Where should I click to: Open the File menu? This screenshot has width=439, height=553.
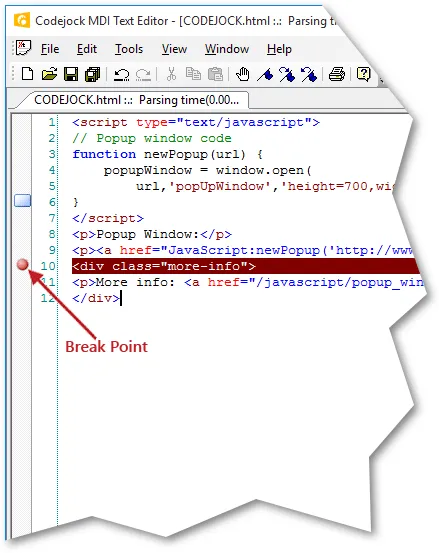(x=50, y=49)
